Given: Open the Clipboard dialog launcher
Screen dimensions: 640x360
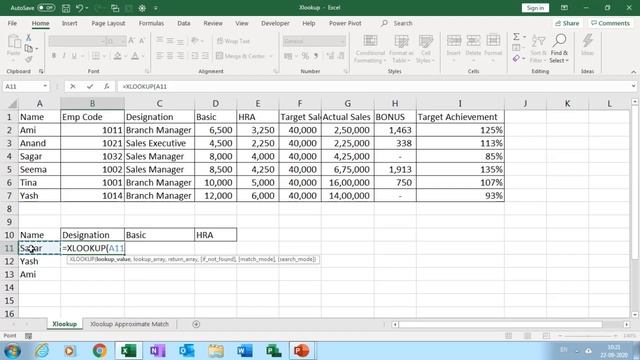Looking at the screenshot, I should tap(41, 71).
